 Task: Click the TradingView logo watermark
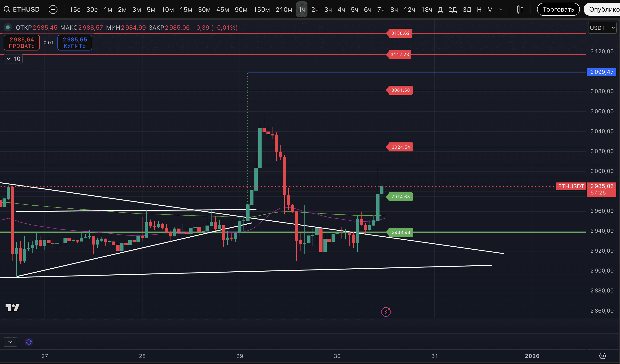click(x=12, y=308)
